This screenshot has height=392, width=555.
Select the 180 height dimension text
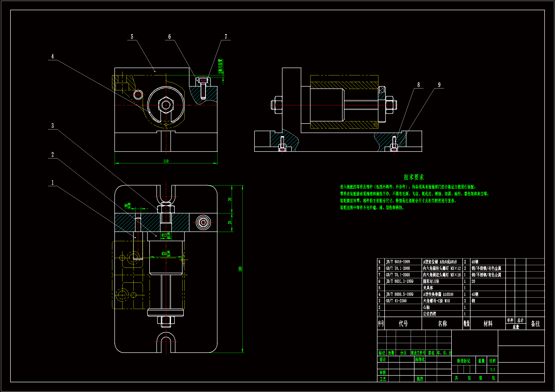(240, 269)
